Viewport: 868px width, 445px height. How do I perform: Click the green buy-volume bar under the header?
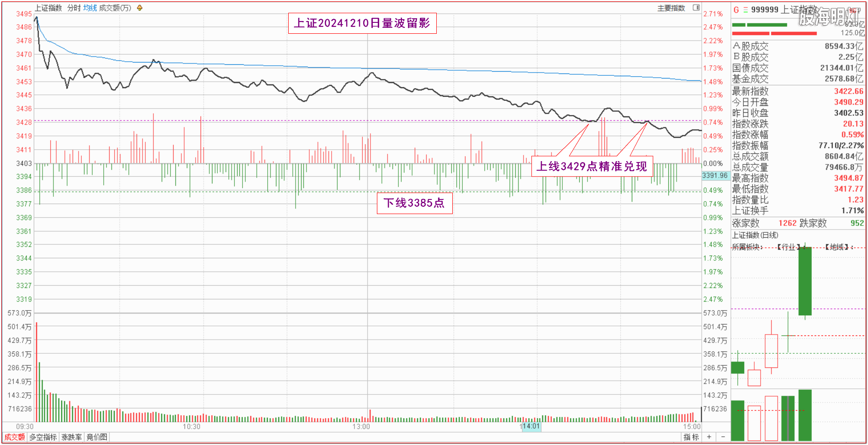tap(760, 25)
